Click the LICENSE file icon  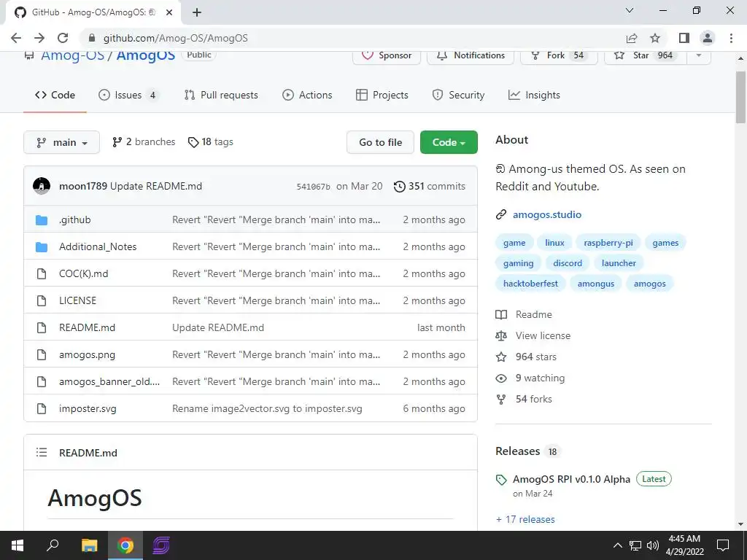pyautogui.click(x=42, y=300)
